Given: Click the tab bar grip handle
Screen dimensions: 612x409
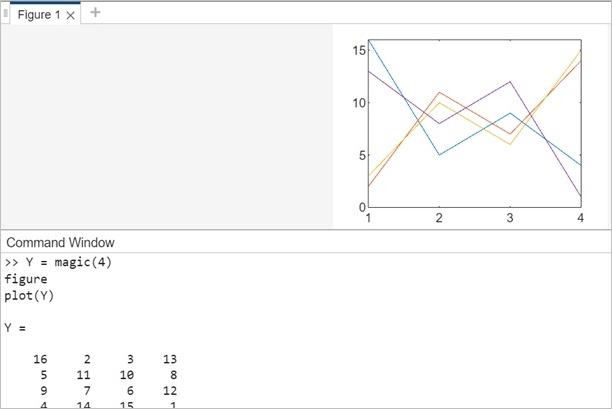Looking at the screenshot, I should 5,14.
